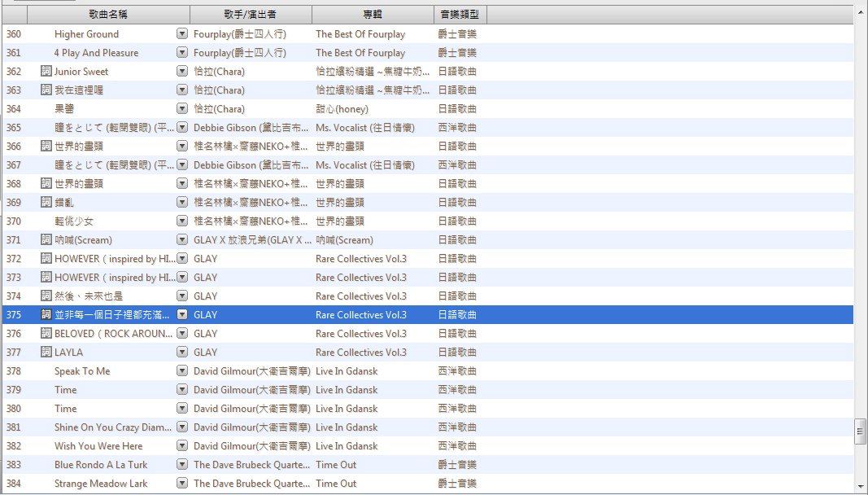Open dropdown arrow in row 365
Viewport: 868px width, 495px height.
pos(182,128)
